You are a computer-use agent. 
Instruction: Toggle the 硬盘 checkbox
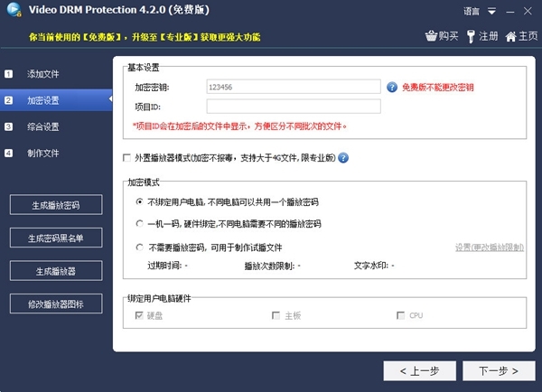(x=139, y=315)
